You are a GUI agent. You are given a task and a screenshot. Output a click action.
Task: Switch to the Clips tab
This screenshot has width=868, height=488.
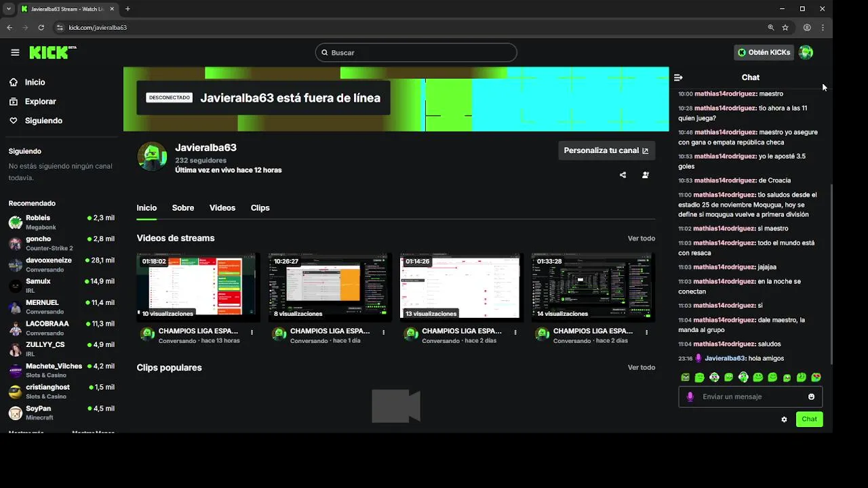click(x=260, y=208)
